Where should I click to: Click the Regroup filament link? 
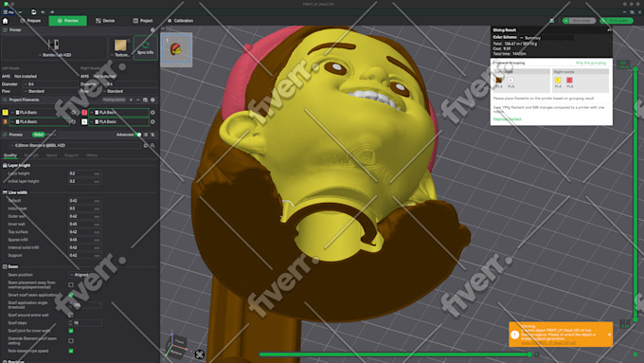(508, 118)
